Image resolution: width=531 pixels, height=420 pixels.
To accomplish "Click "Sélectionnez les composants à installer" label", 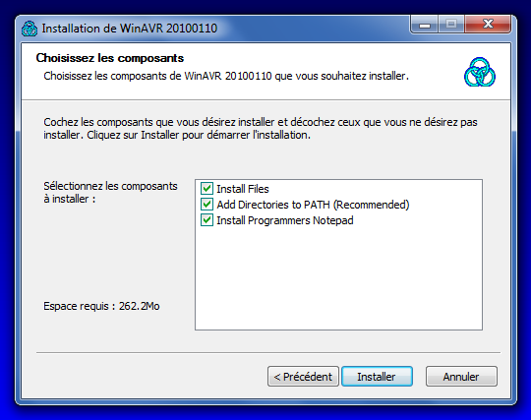I will pos(110,193).
